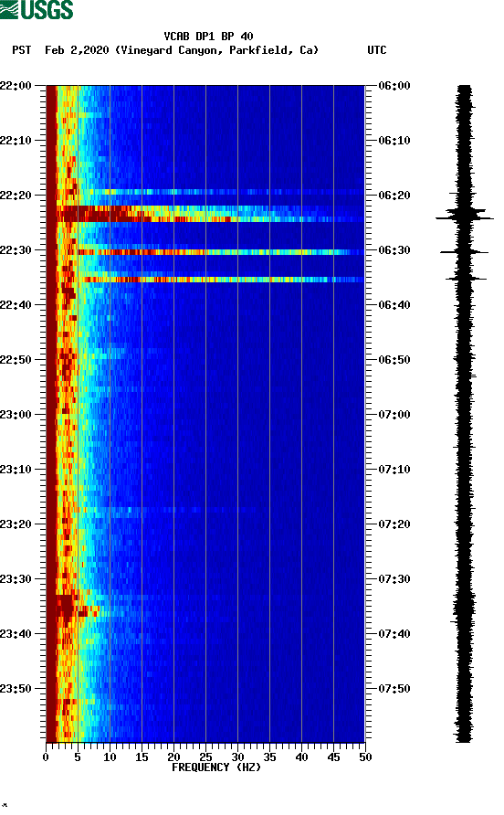Click the 'UTC' timezone label

[377, 50]
